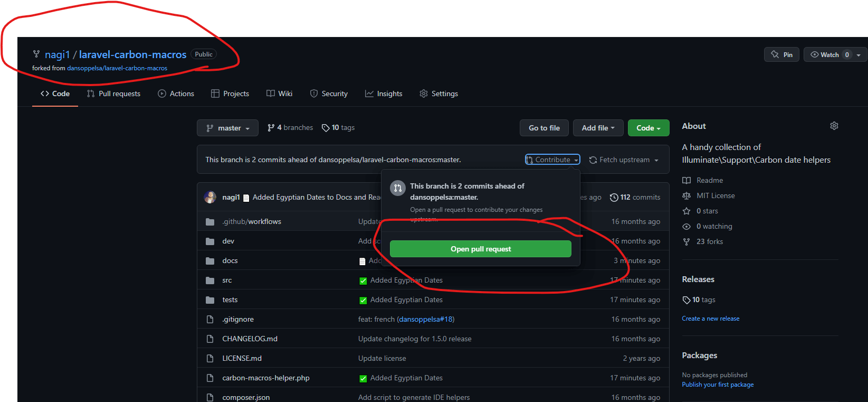Click the Go to file button
This screenshot has width=868, height=402.
(544, 128)
